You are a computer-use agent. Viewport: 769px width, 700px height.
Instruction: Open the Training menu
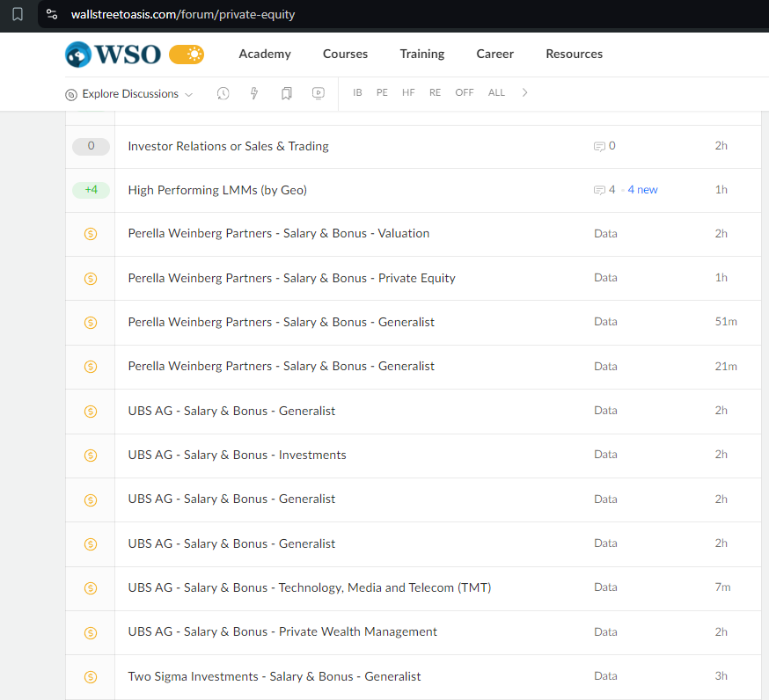[422, 54]
